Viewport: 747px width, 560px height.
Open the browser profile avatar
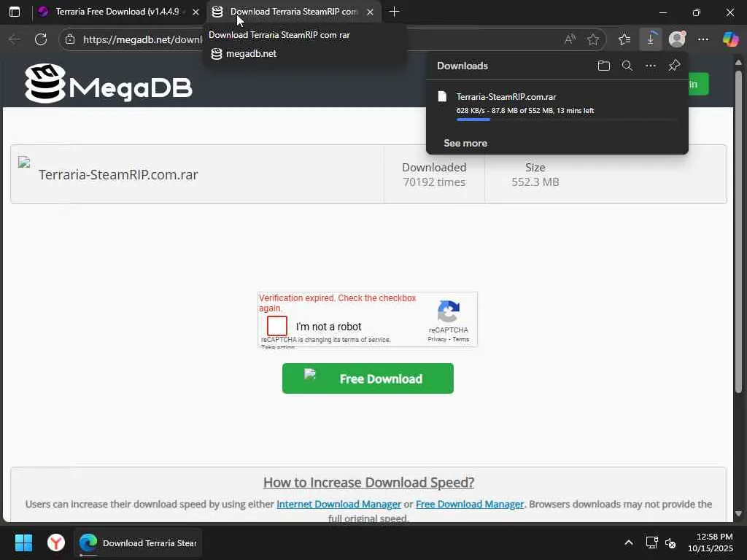tap(677, 39)
